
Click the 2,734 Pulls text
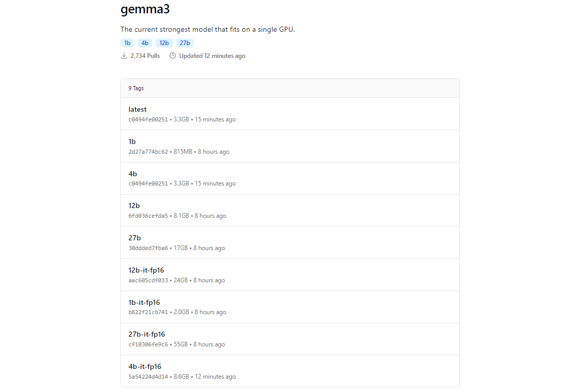click(x=145, y=56)
